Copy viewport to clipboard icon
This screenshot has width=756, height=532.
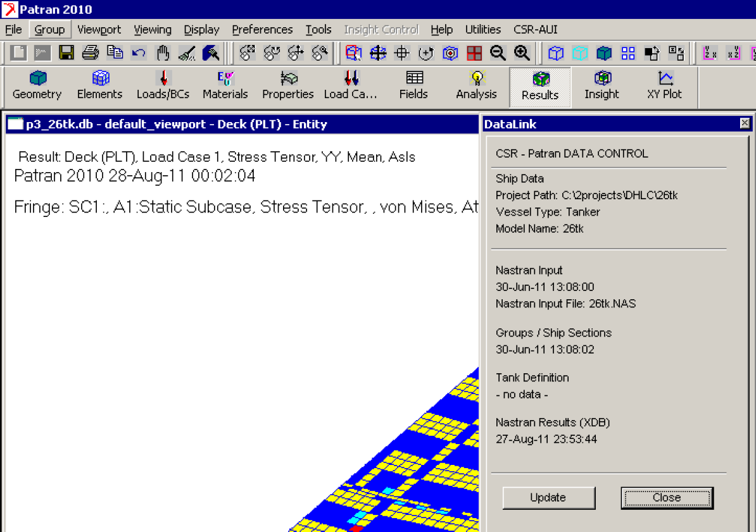coord(115,53)
